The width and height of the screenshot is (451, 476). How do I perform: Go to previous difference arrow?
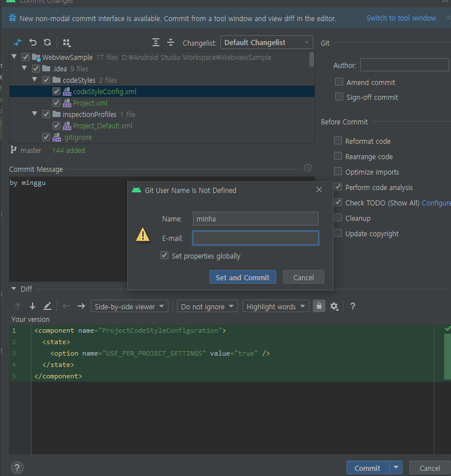18,306
